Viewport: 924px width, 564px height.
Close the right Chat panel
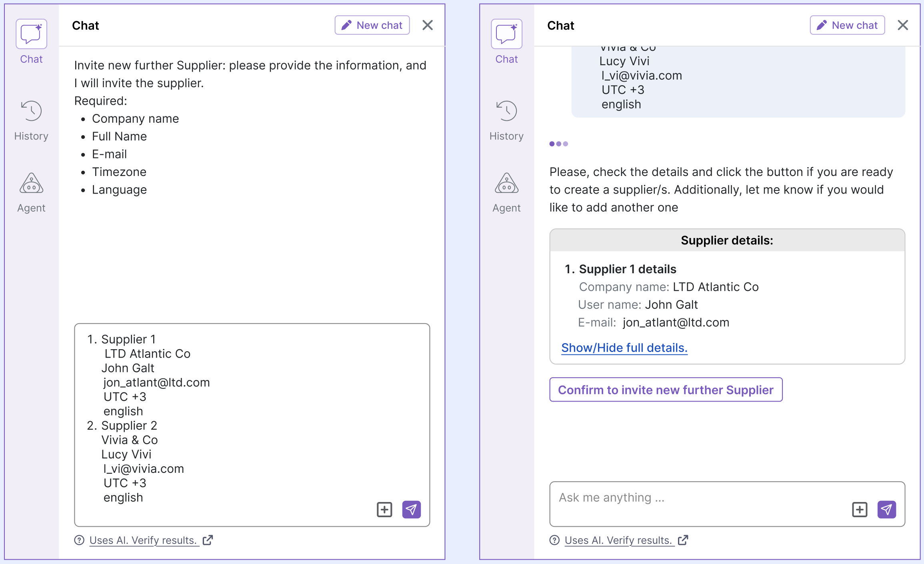903,25
